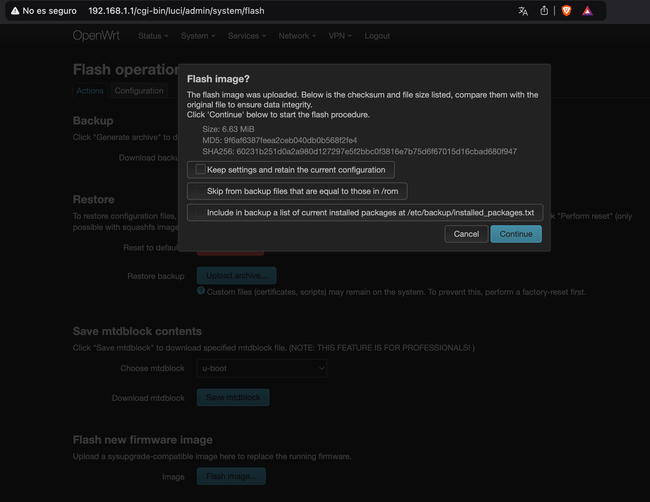Image resolution: width=650 pixels, height=502 pixels.
Task: Open the VPN navigation menu
Action: pos(341,36)
